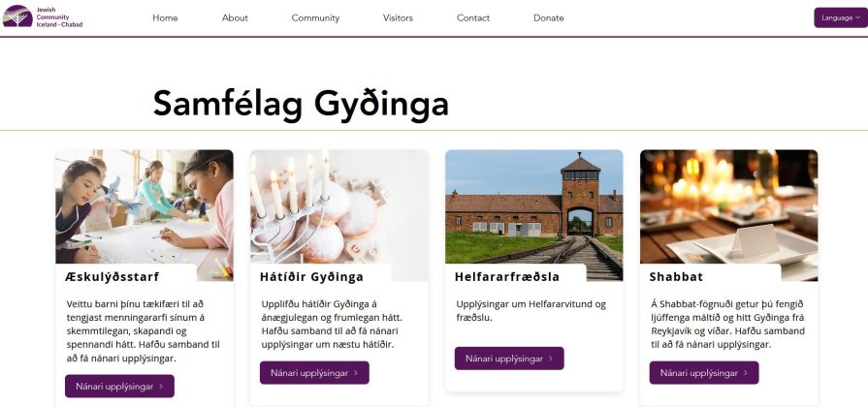Navigate to the Contact page
The height and width of the screenshot is (407, 868).
[472, 17]
